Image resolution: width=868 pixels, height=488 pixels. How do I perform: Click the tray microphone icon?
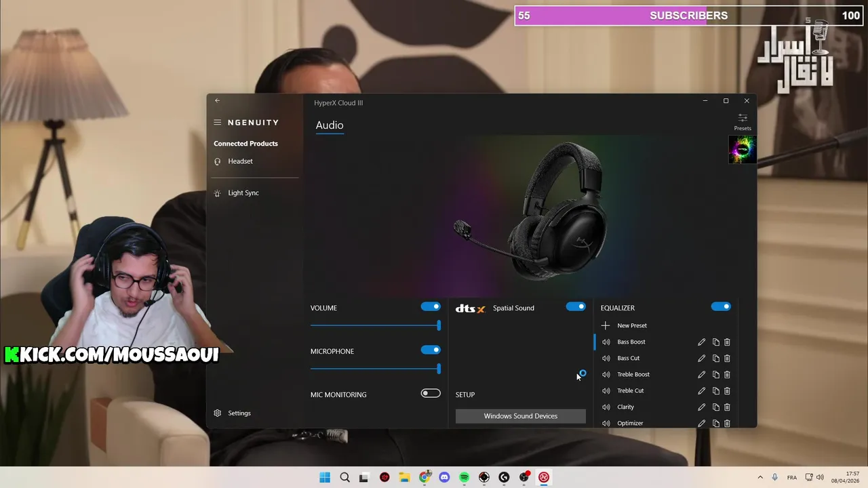pos(775,477)
